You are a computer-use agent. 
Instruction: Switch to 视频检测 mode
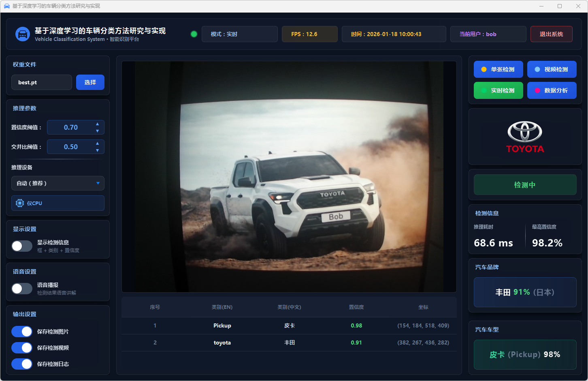pyautogui.click(x=552, y=69)
